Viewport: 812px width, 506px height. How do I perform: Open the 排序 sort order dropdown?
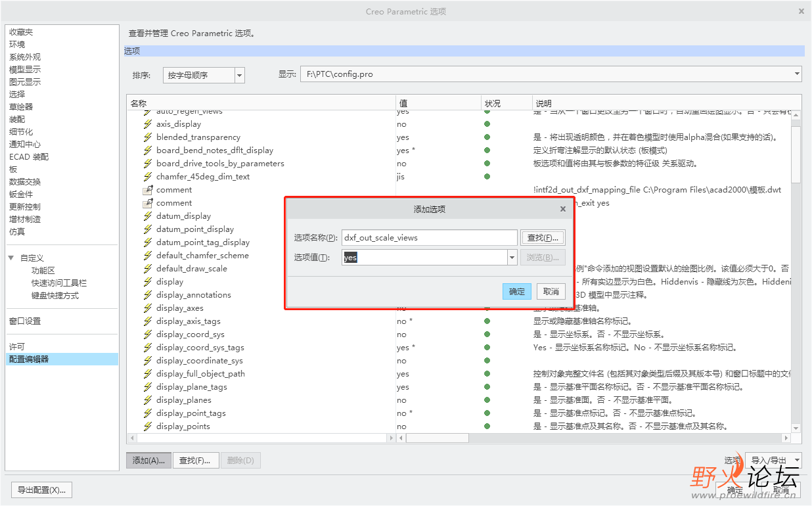coord(239,76)
